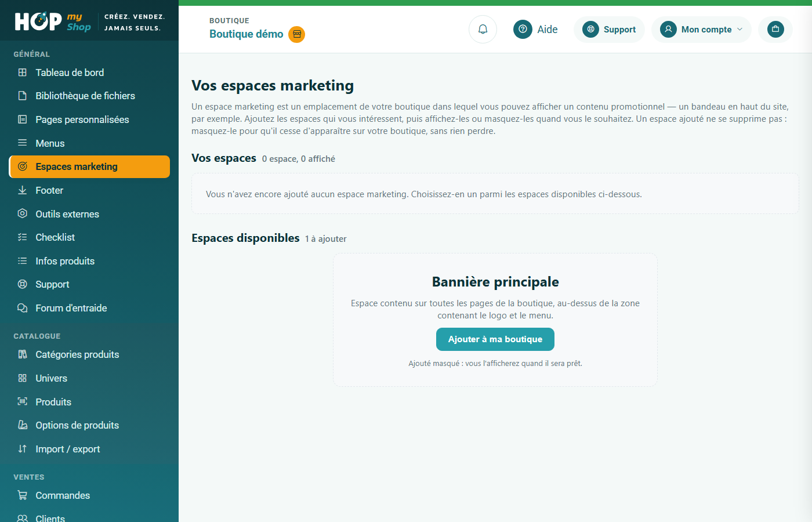The image size is (812, 522).
Task: Click the Espaces disponibles heading
Action: tap(246, 238)
